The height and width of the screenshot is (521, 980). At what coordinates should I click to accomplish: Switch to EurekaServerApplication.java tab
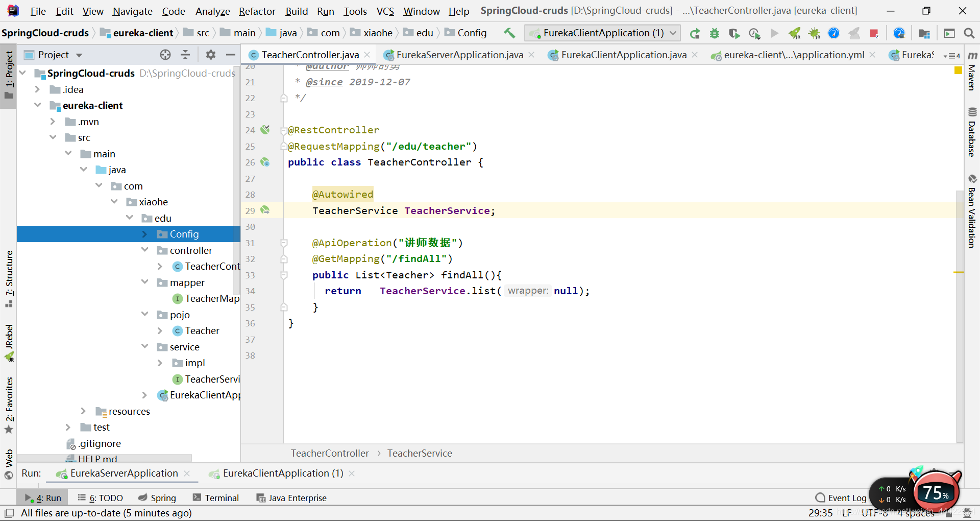pos(459,55)
